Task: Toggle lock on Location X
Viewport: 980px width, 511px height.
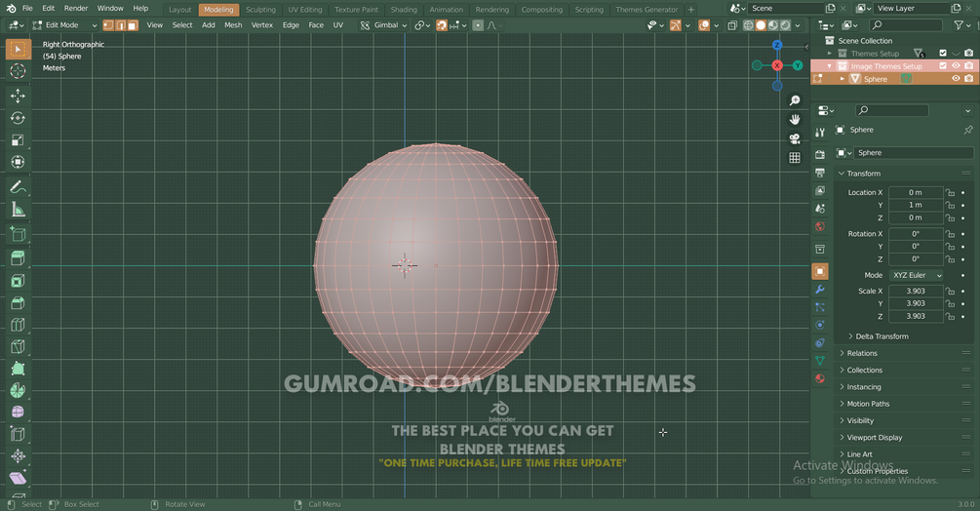Action: (x=950, y=192)
